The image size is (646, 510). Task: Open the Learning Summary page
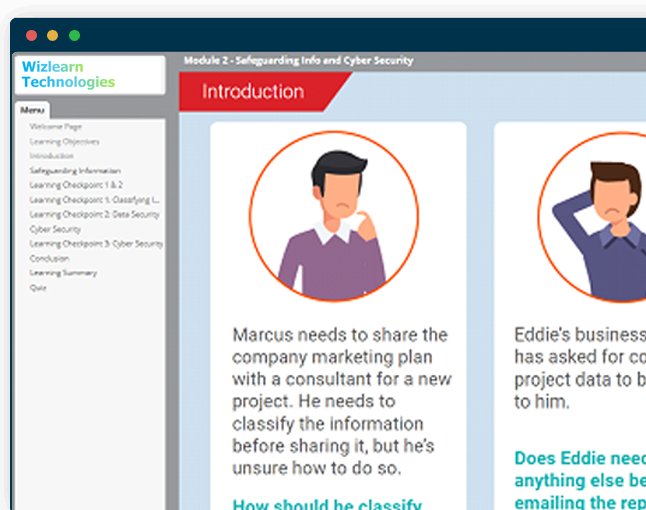click(63, 273)
